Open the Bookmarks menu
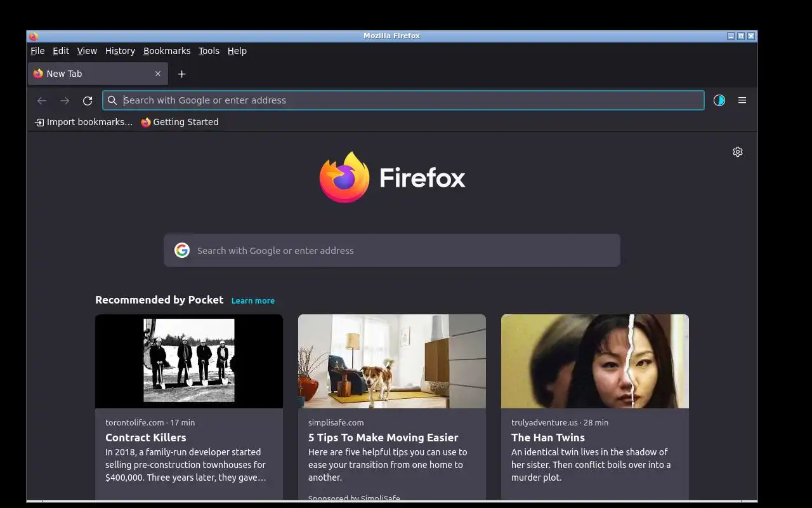Image resolution: width=812 pixels, height=508 pixels. [x=167, y=51]
